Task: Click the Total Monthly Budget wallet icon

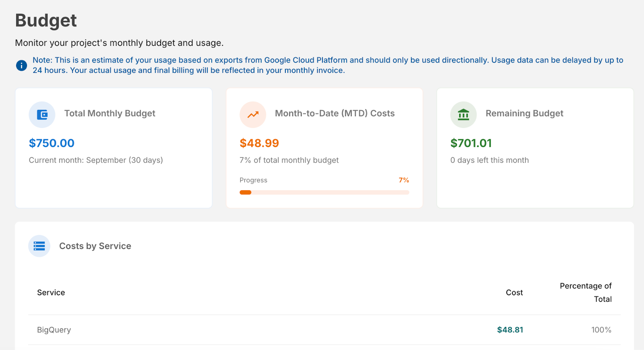Action: coord(42,115)
